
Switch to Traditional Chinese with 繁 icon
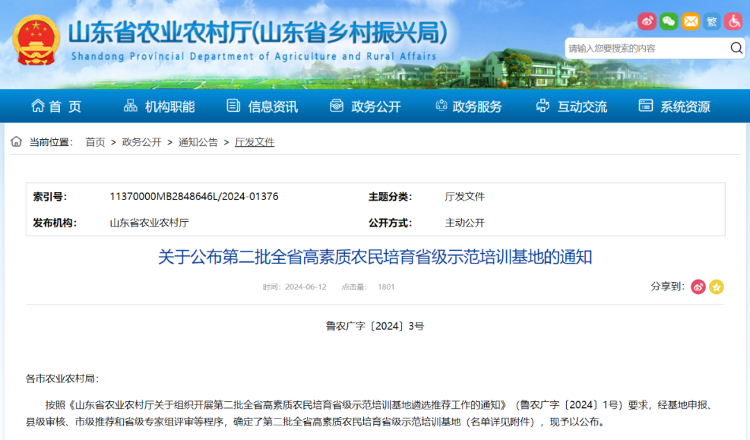[712, 21]
